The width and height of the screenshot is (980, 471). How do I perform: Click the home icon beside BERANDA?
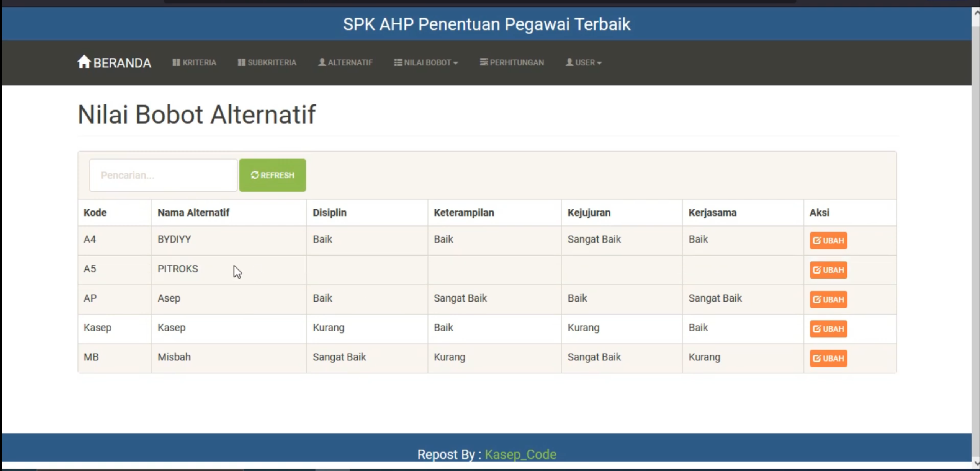point(84,62)
